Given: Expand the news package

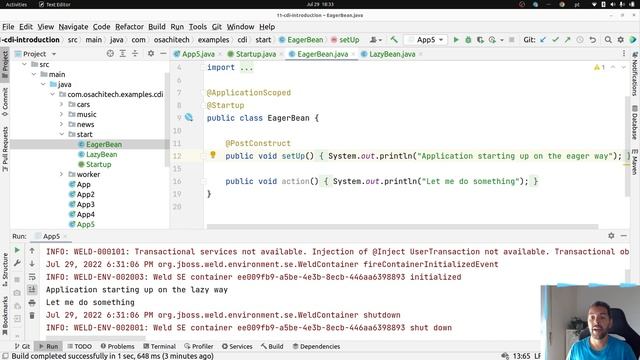Looking at the screenshot, I should pyautogui.click(x=62, y=124).
